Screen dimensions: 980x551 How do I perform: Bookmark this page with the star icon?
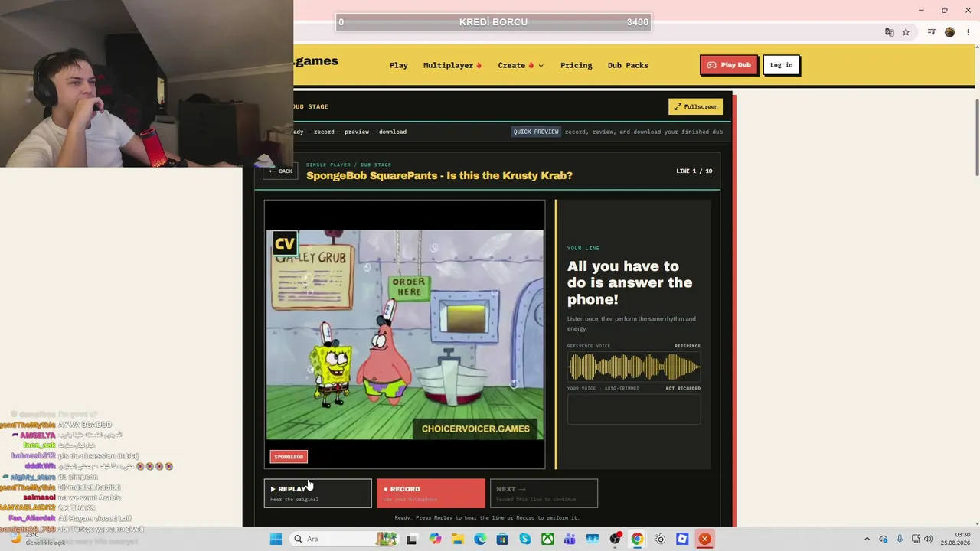906,32
